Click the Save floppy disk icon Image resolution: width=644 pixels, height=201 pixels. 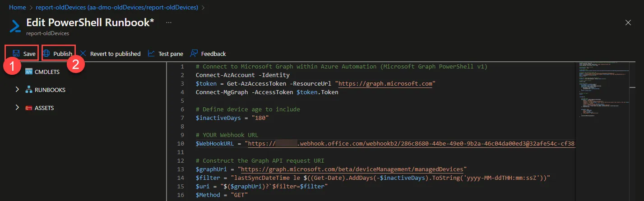pos(16,54)
